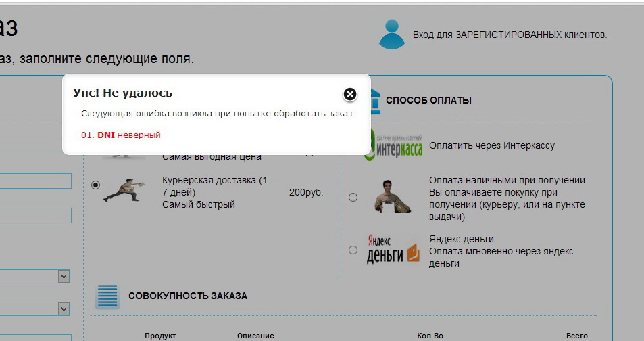Open the upper dropdown in left form
The height and width of the screenshot is (341, 644).
pos(64,277)
